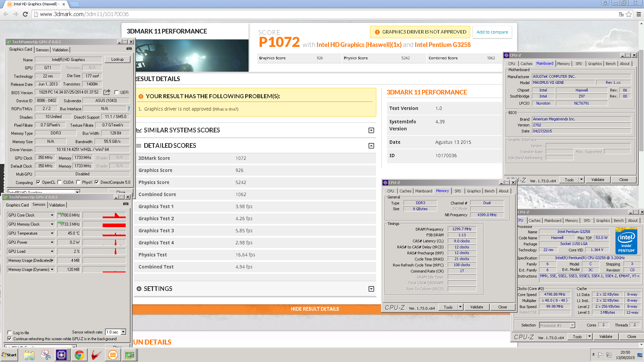Click the GPU-Z screenshot camera icon
The height and width of the screenshot is (362, 644).
129,49
